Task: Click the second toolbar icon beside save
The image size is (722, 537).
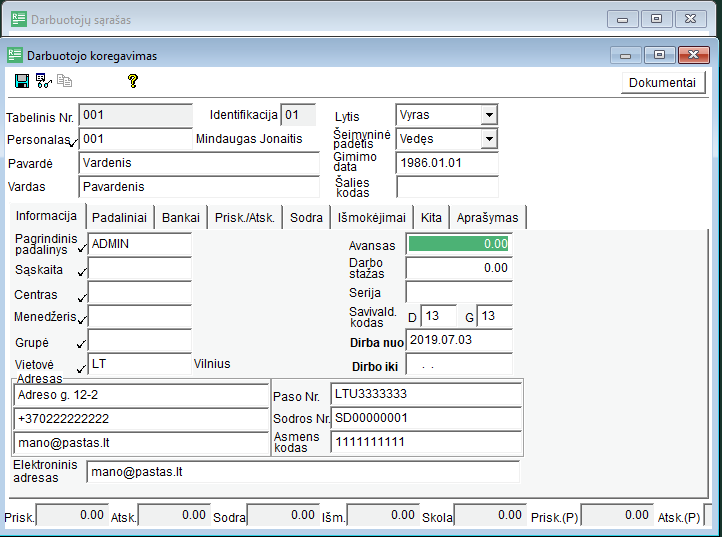Action: [43, 81]
